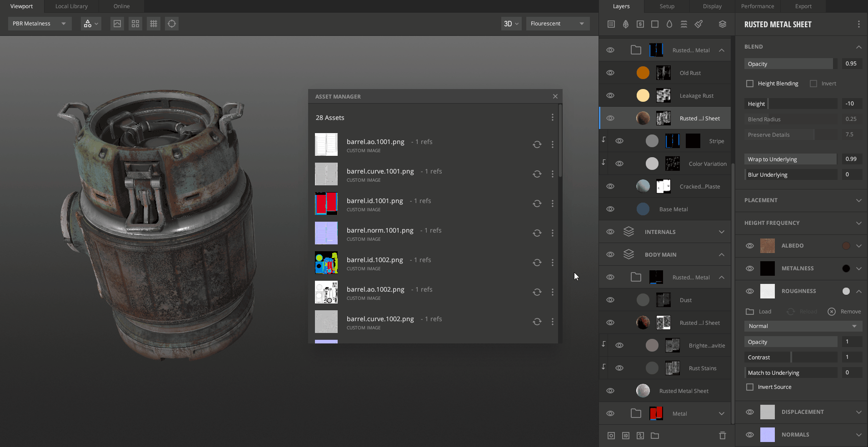Adjust the Wrap to Underlying slider
The width and height of the screenshot is (868, 447).
791,159
